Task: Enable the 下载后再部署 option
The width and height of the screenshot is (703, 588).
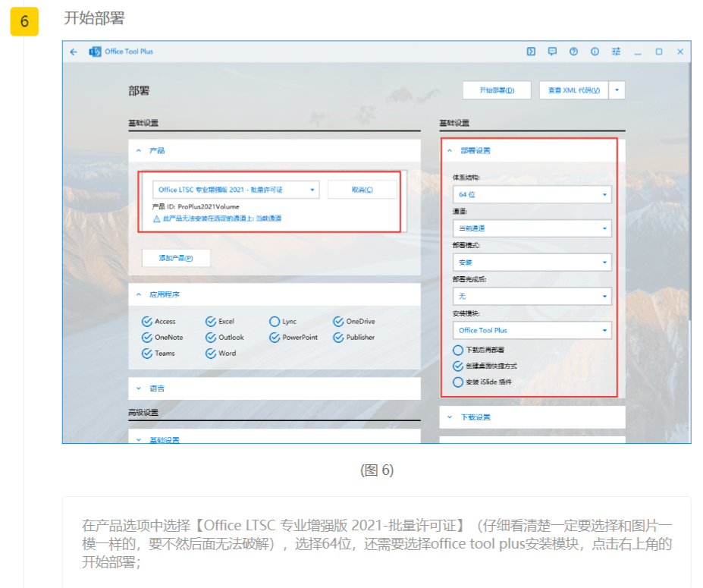Action: tap(458, 350)
